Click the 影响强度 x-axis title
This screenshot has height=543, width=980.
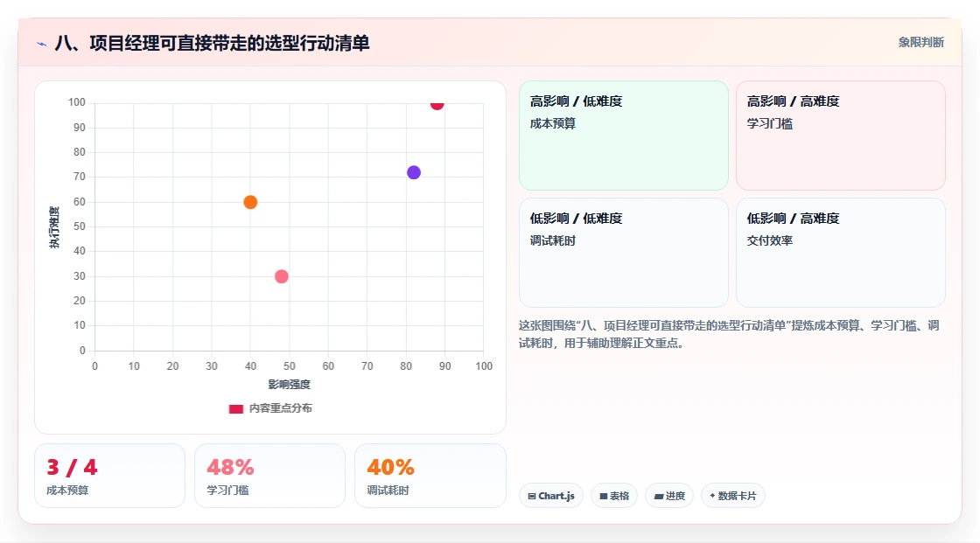tap(290, 384)
